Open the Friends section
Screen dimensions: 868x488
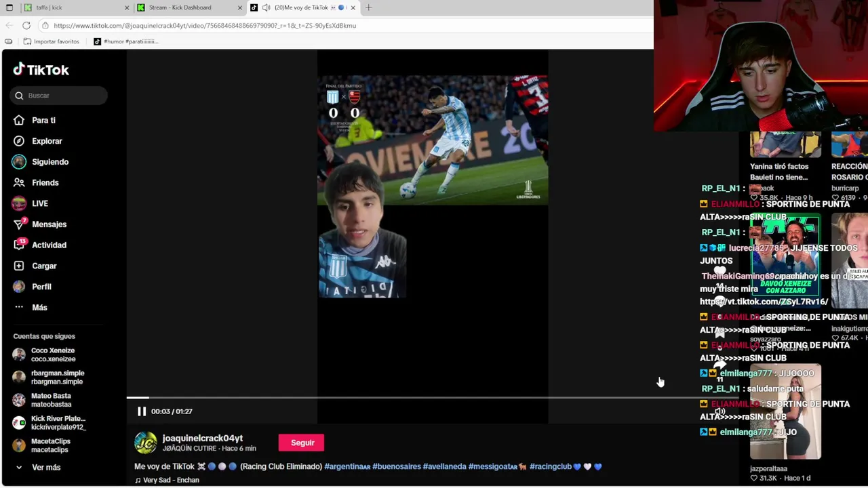(x=45, y=183)
